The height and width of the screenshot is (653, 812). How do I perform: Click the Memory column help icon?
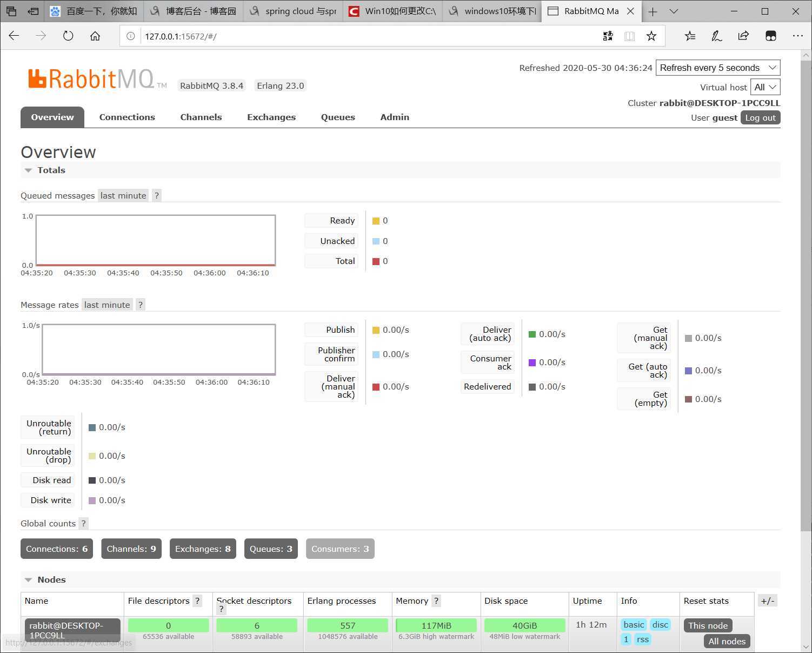(436, 601)
